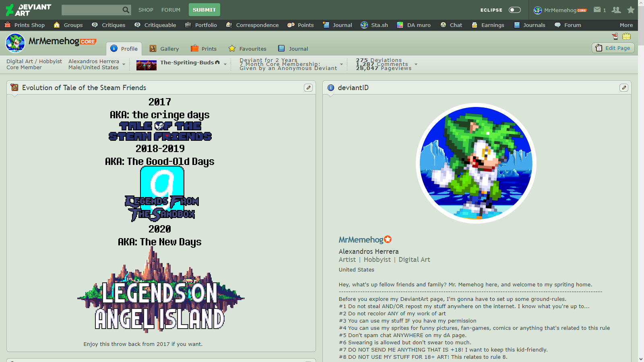
Task: Click the small profile avatar beside title
Action: point(15,43)
